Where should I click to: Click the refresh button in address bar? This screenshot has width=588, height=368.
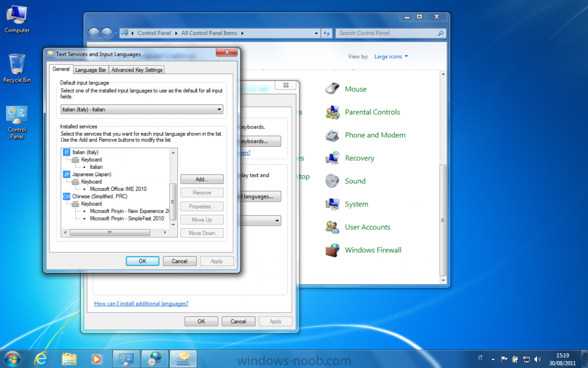[327, 33]
